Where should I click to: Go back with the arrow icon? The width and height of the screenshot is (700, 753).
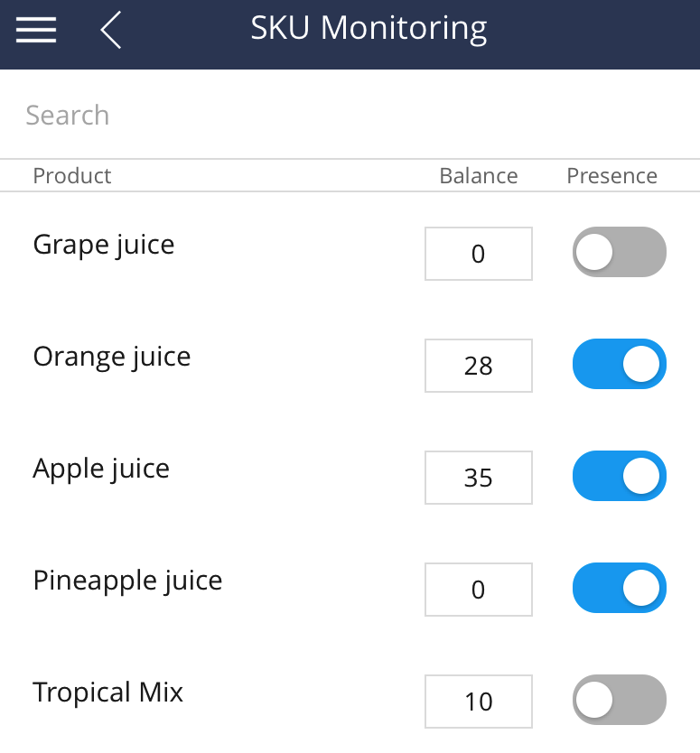(111, 30)
